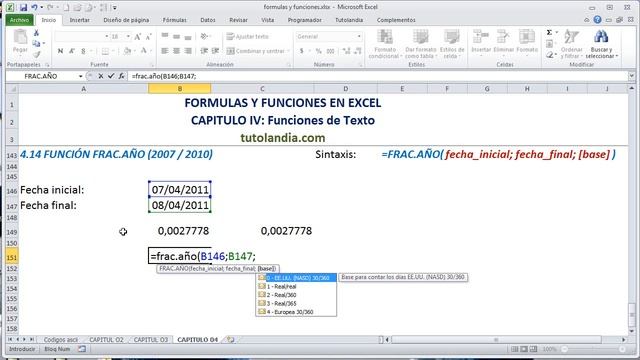The width and height of the screenshot is (640, 360).
Task: Align text left in cell
Action: point(165,51)
